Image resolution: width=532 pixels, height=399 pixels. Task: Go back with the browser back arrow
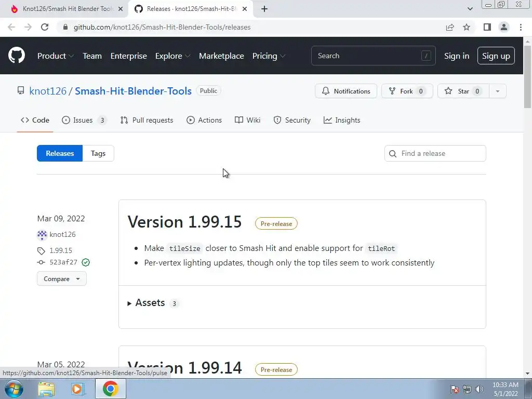pyautogui.click(x=11, y=27)
